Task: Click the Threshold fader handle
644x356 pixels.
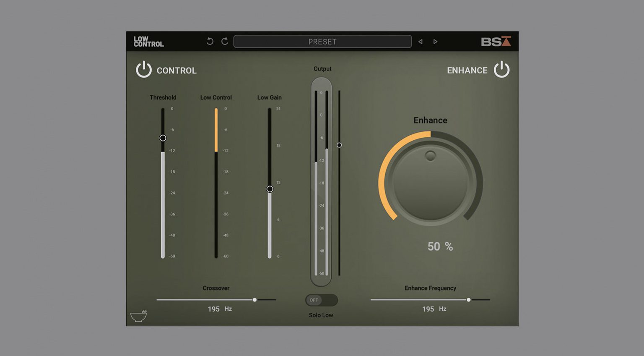Action: point(163,138)
